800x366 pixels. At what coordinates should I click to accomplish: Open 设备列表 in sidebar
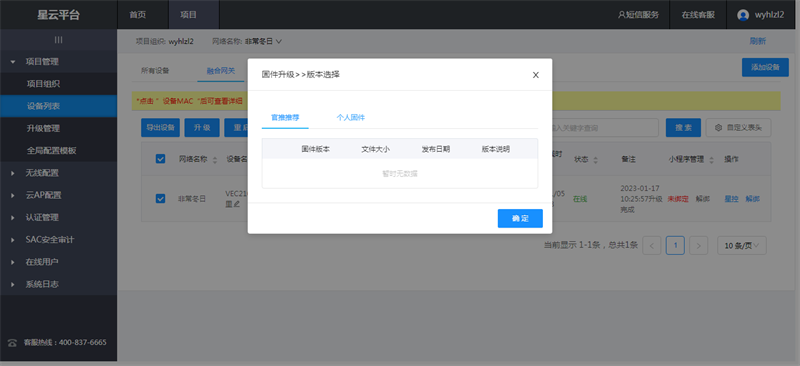59,106
